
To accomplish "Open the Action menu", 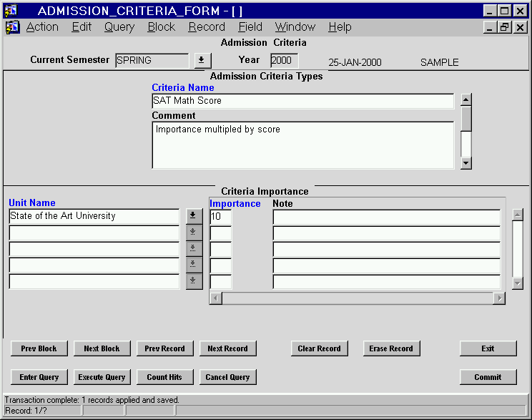I will [42, 26].
